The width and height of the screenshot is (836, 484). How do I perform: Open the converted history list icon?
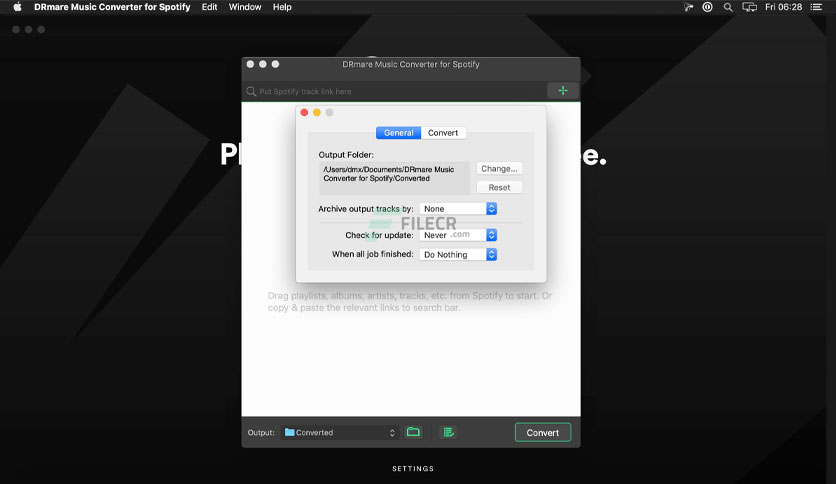448,432
